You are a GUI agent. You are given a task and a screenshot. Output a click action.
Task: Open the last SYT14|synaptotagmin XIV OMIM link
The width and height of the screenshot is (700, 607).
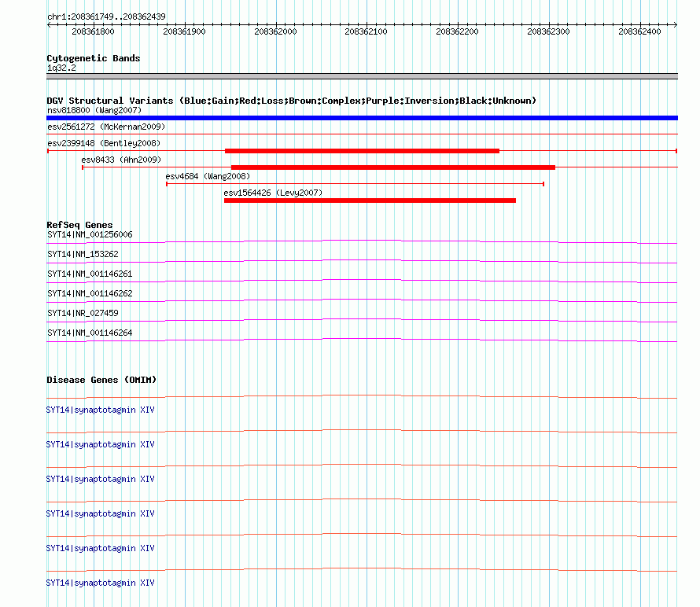(x=100, y=583)
